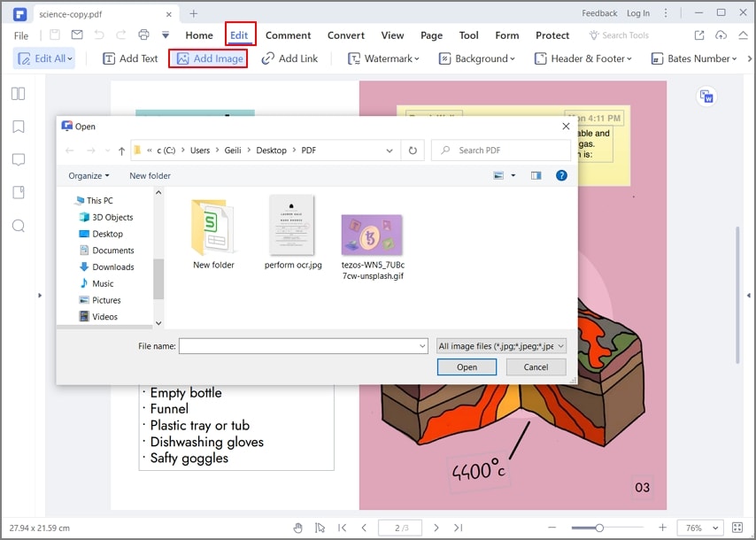Image resolution: width=756 pixels, height=540 pixels.
Task: Click the Open button in dialog
Action: (x=467, y=366)
